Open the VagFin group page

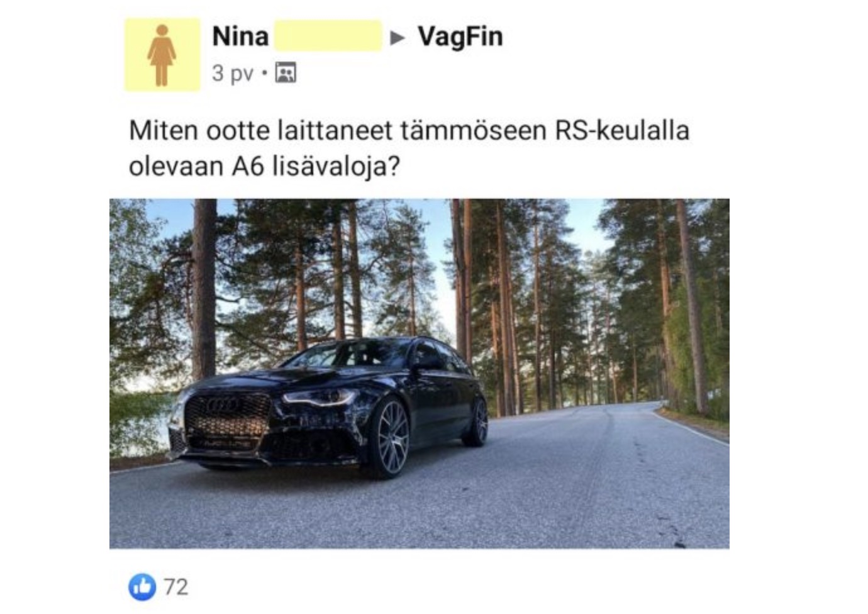tap(460, 36)
